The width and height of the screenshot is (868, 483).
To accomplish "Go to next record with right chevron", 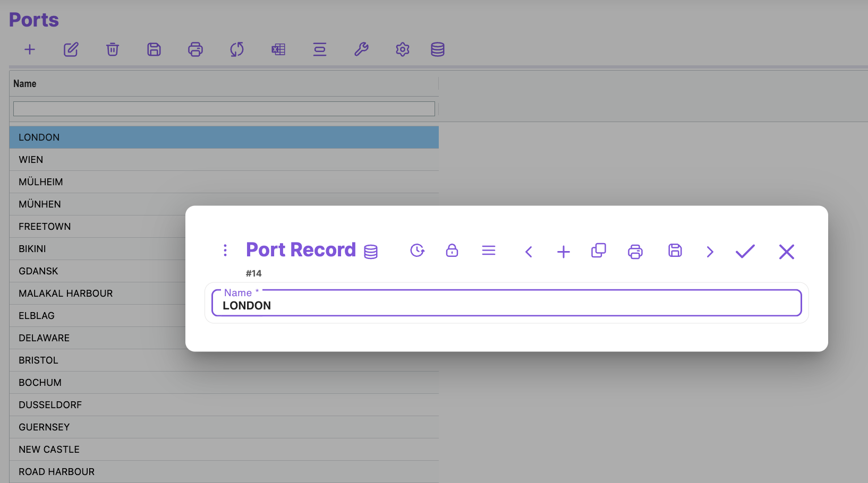I will click(x=710, y=252).
